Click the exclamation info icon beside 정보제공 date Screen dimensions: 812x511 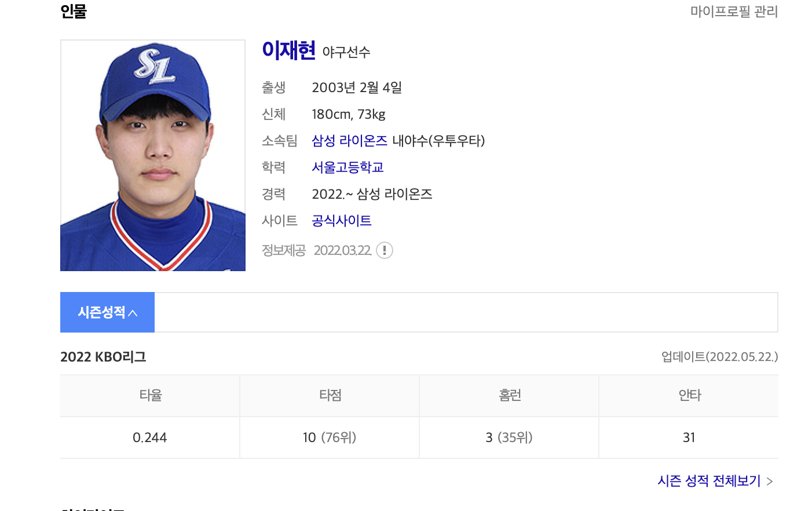coord(384,250)
